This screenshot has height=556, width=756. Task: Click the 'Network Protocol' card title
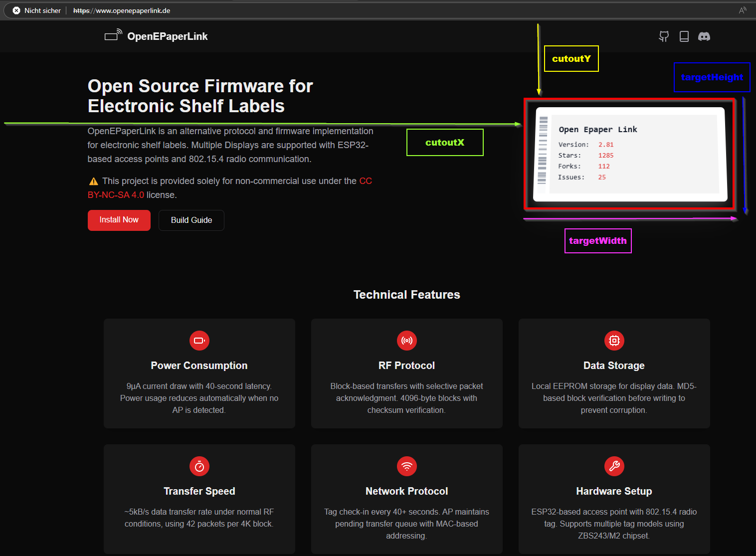(407, 491)
